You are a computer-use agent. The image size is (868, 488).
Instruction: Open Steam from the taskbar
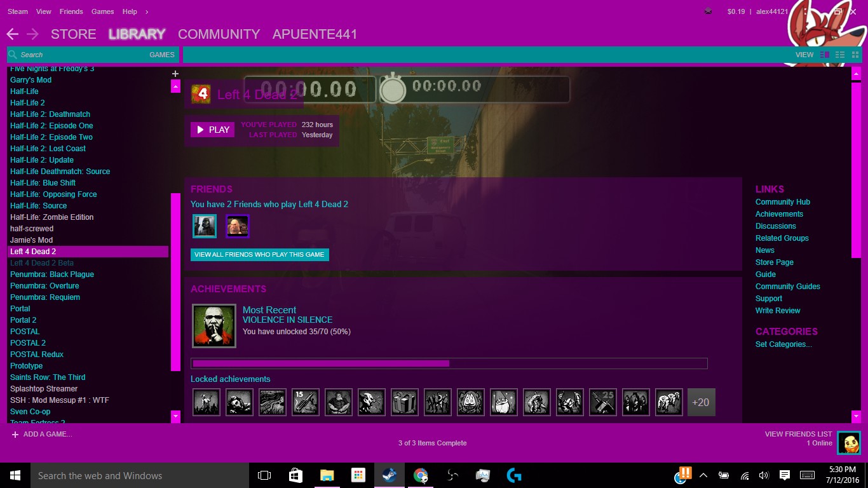[390, 475]
